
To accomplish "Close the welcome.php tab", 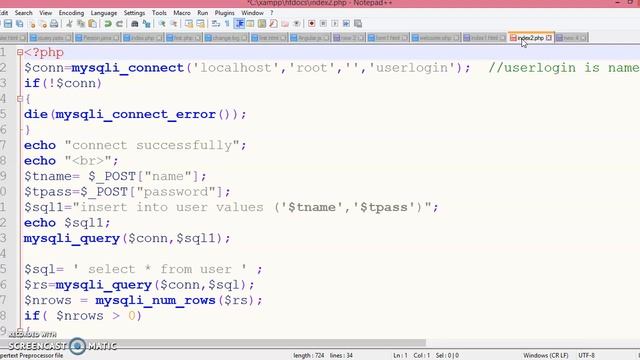I will click(456, 38).
